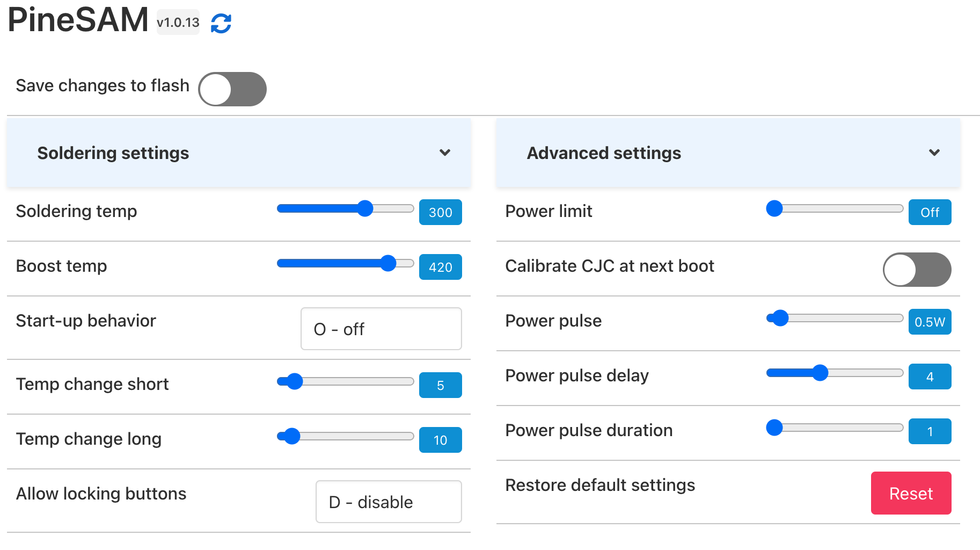Click the 5 badge for Temp change short

[440, 385]
